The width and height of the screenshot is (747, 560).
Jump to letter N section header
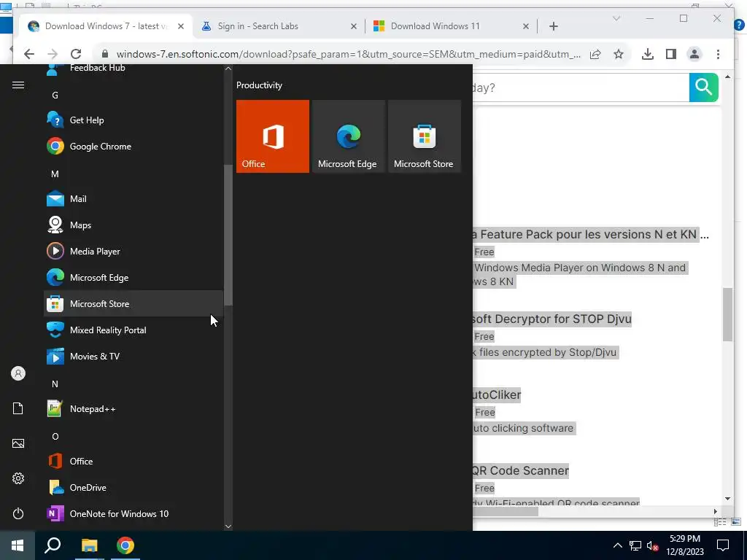click(x=55, y=384)
